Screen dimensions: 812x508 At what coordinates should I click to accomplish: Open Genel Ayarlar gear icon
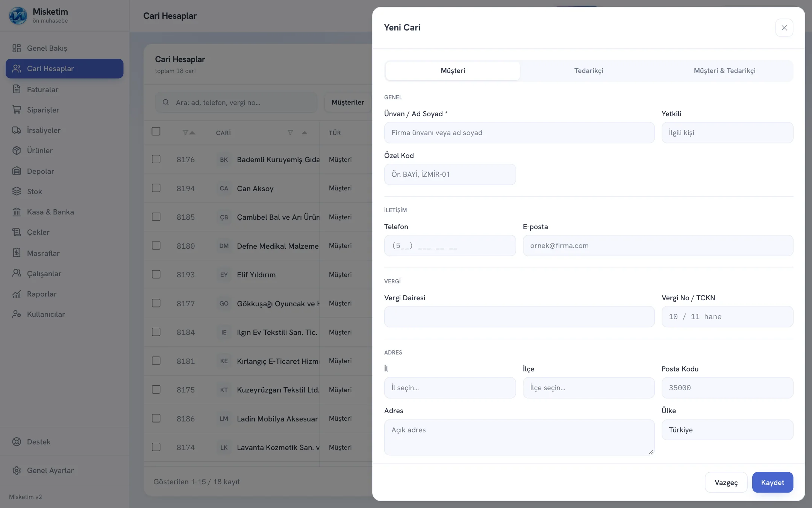17,470
